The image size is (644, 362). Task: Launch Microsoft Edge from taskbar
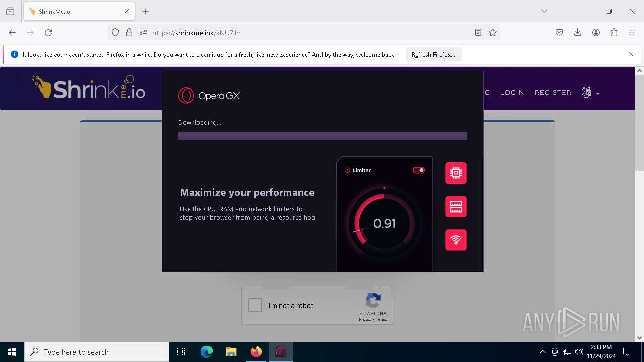coord(207,352)
